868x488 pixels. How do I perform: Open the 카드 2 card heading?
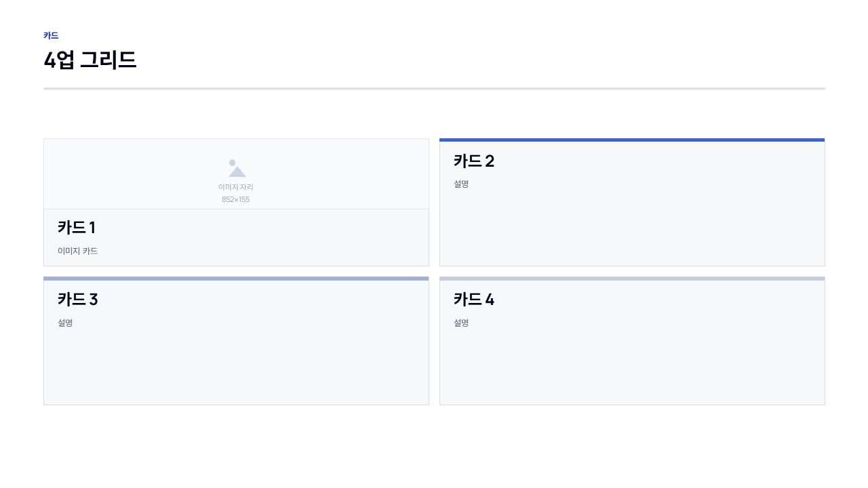tap(474, 161)
